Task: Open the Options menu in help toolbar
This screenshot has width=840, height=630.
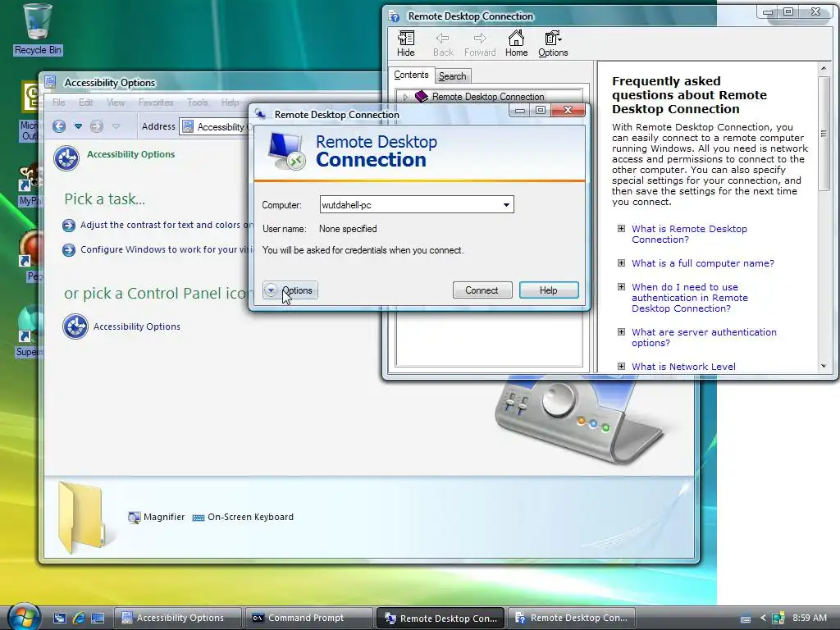Action: tap(553, 43)
